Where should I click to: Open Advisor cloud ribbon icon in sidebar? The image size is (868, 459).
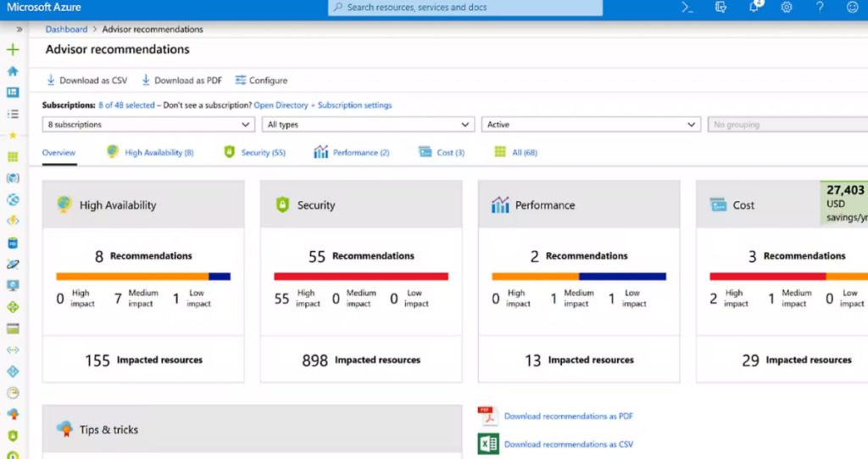click(x=13, y=414)
